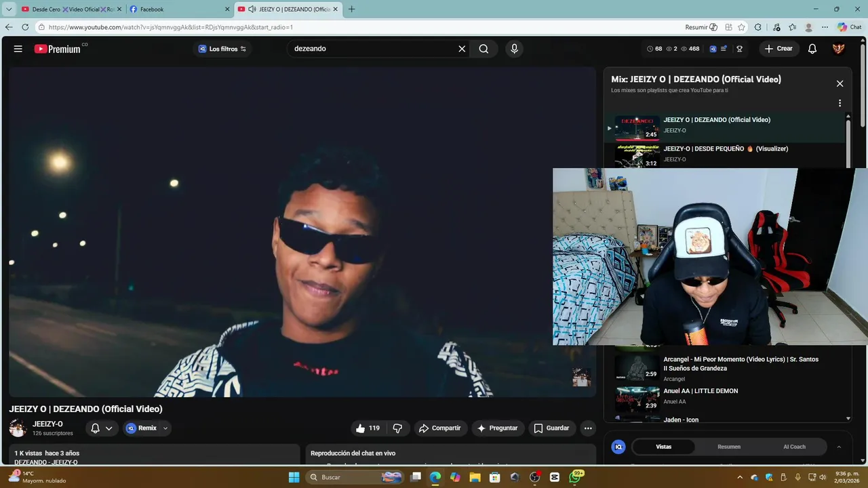Click the vidIQ list icon next to logo
Image resolution: width=868 pixels, height=488 pixels.
point(724,49)
